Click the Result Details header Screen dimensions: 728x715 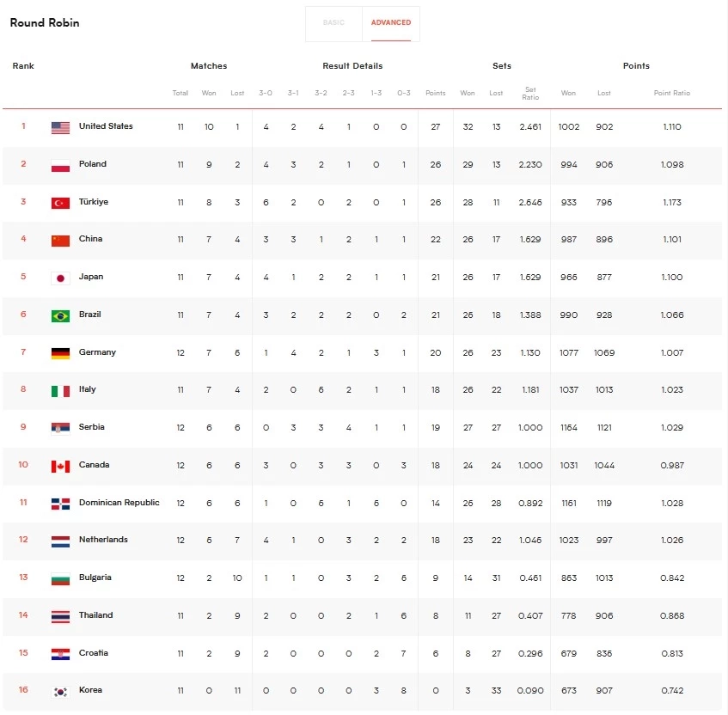tap(352, 65)
